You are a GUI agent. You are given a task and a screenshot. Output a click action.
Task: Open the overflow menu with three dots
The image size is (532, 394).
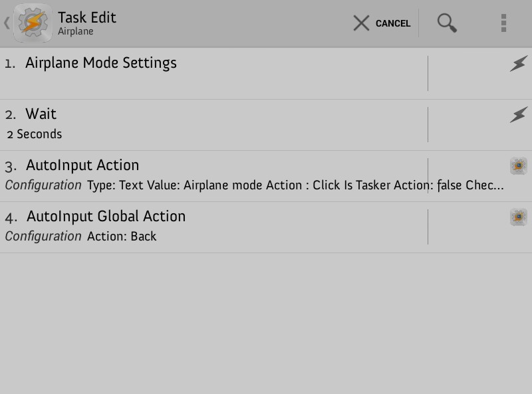(x=504, y=23)
